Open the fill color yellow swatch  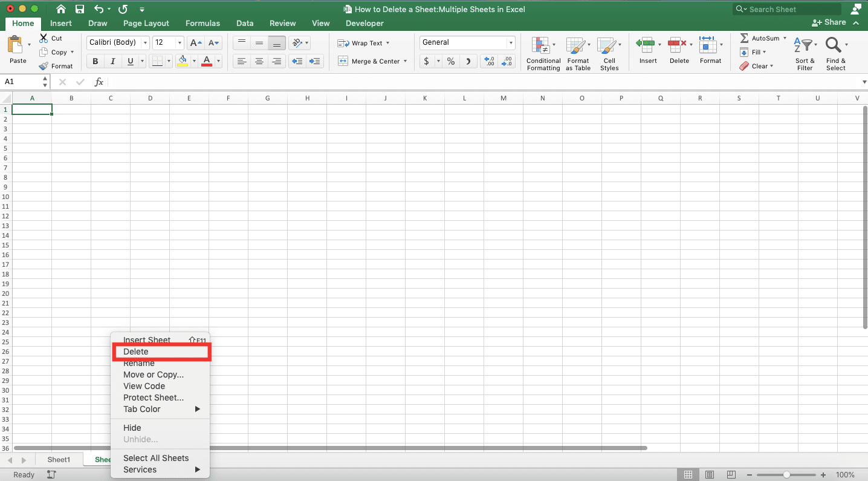(x=183, y=61)
